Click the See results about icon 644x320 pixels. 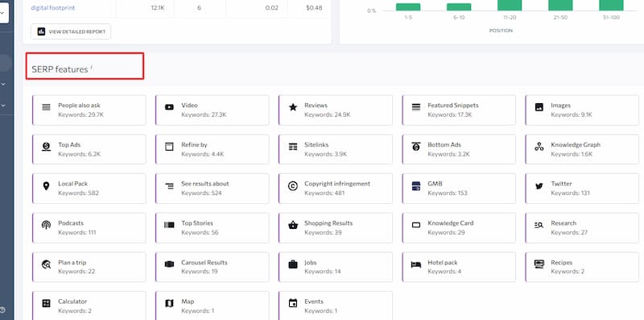[169, 186]
